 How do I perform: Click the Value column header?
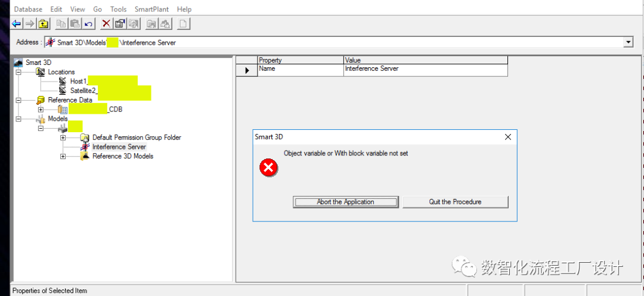point(426,60)
